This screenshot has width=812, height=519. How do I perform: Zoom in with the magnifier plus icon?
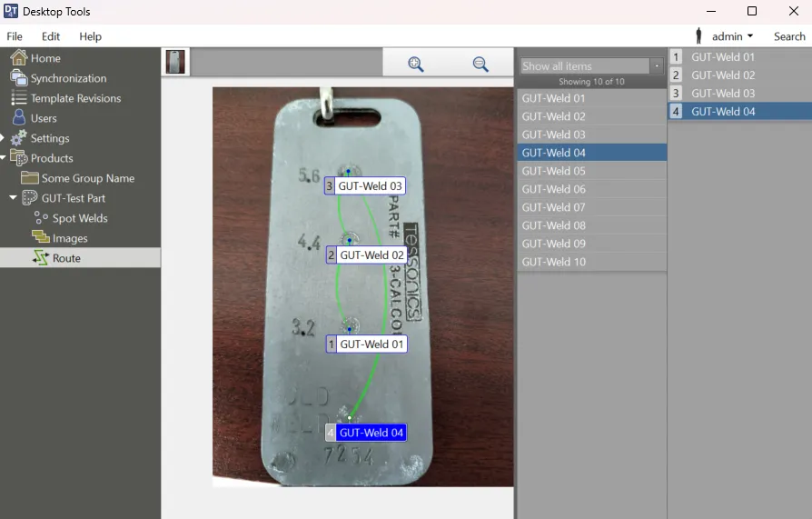(x=416, y=64)
